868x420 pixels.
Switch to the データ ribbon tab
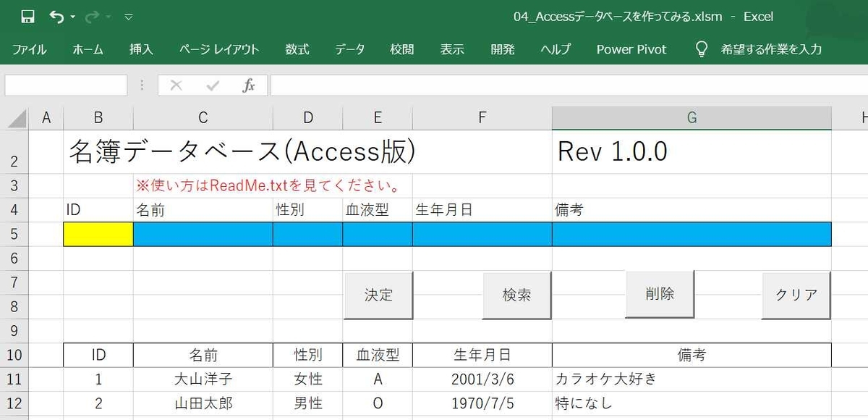(349, 49)
